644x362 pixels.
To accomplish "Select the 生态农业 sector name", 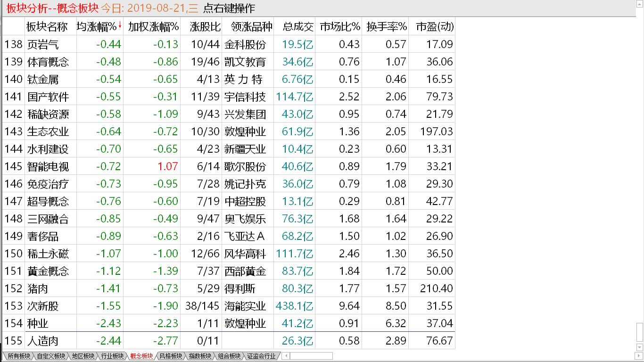I will click(48, 132).
